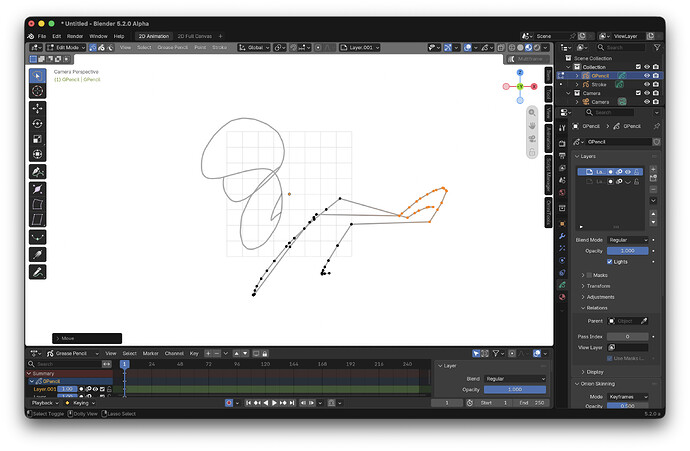
Task: Activate the Cursor tool
Action: coord(37,91)
